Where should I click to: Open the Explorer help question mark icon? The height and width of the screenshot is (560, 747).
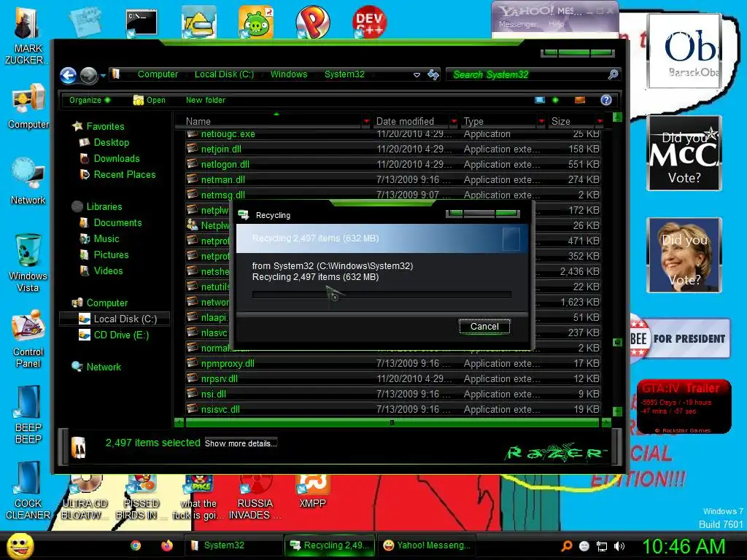(x=606, y=99)
